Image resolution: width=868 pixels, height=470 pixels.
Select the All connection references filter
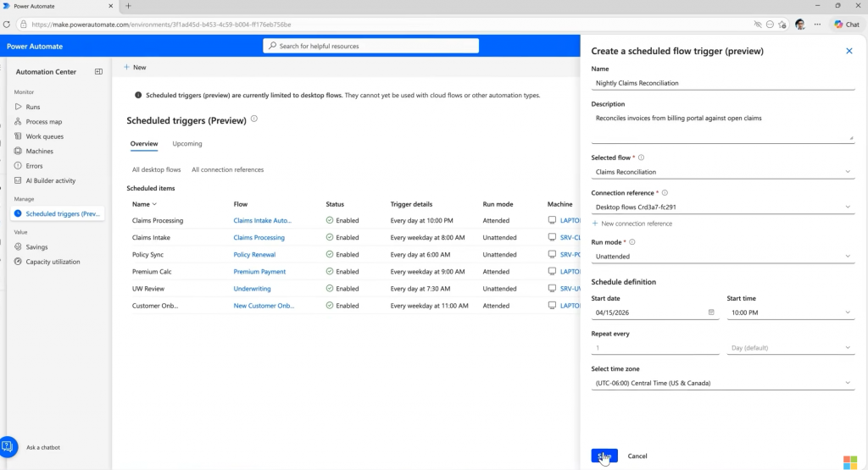(227, 169)
